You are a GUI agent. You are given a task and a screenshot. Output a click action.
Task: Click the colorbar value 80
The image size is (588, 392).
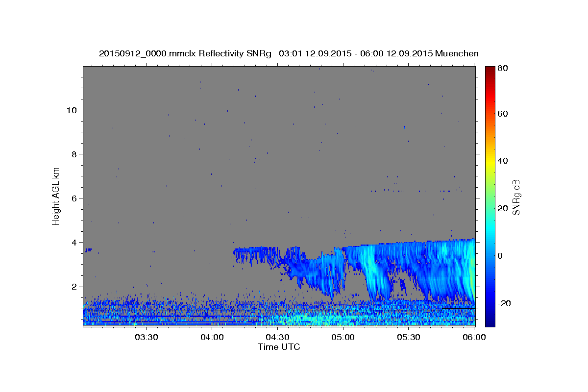[503, 68]
